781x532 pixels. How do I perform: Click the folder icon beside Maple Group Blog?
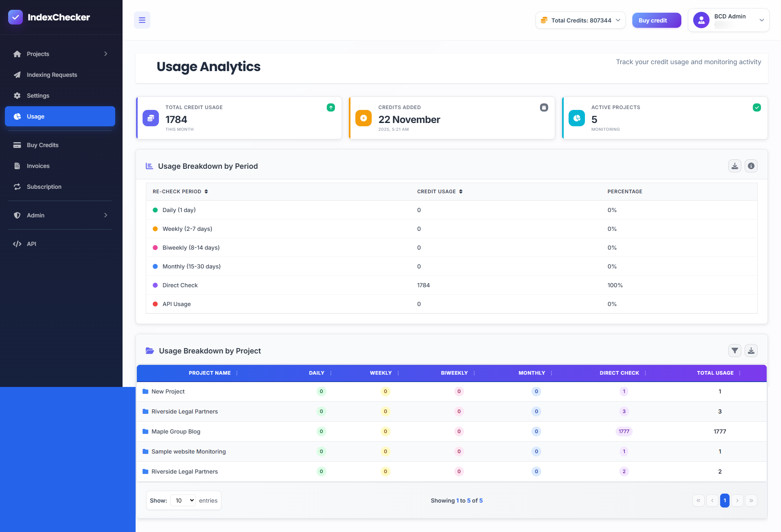[145, 431]
